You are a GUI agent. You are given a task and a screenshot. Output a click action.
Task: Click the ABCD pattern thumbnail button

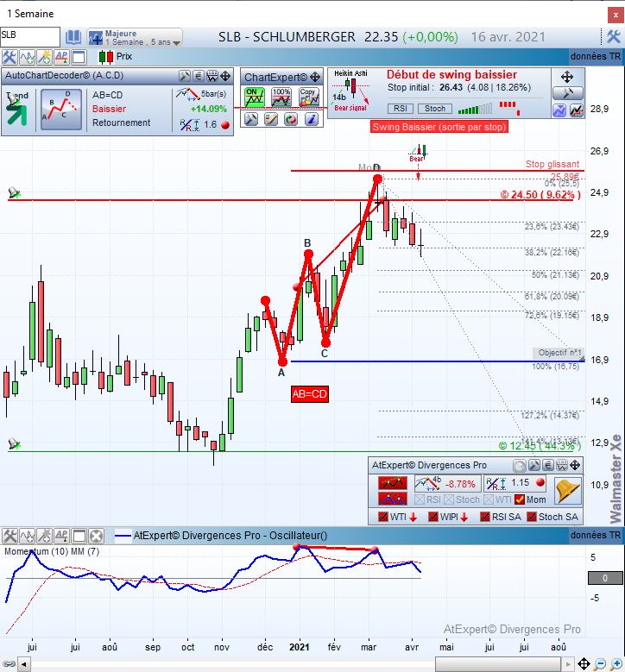point(61,110)
